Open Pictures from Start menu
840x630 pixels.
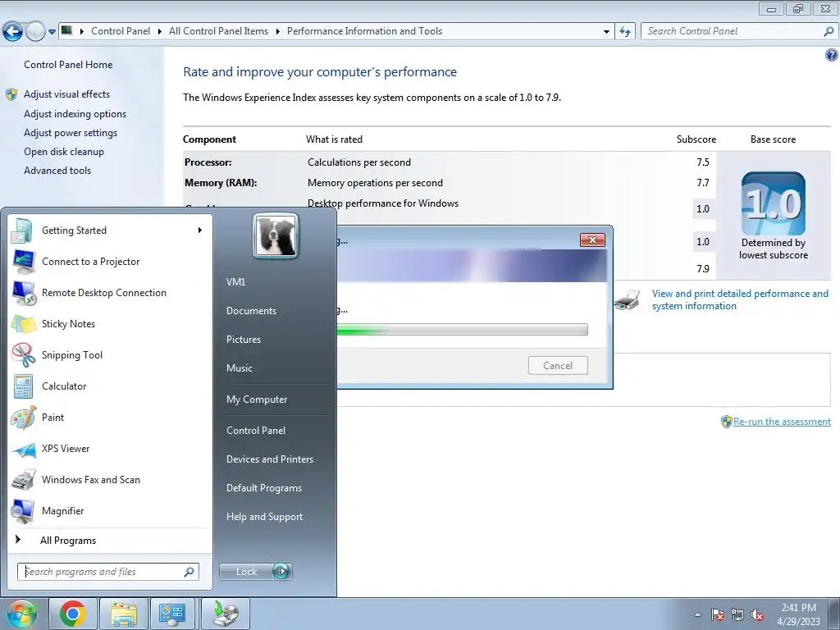coord(243,340)
